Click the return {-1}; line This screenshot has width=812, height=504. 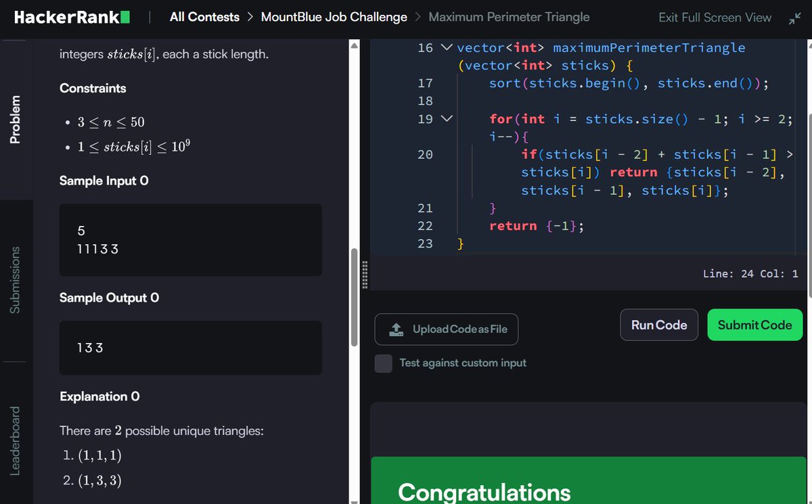[x=537, y=226]
